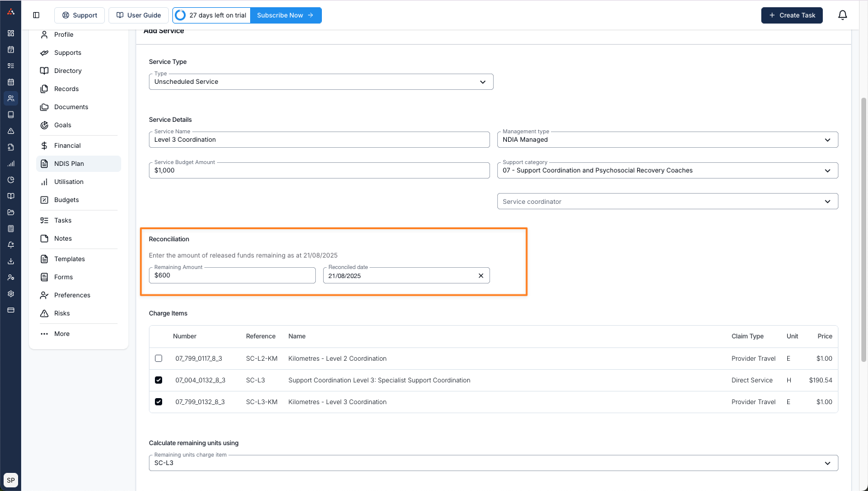Go to Directory in participant menu

click(78, 71)
